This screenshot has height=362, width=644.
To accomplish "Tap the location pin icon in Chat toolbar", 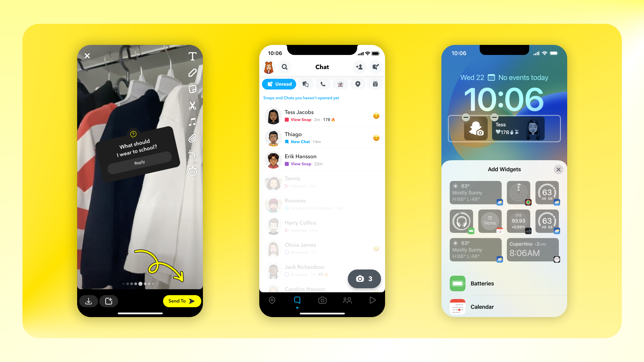I will (357, 84).
